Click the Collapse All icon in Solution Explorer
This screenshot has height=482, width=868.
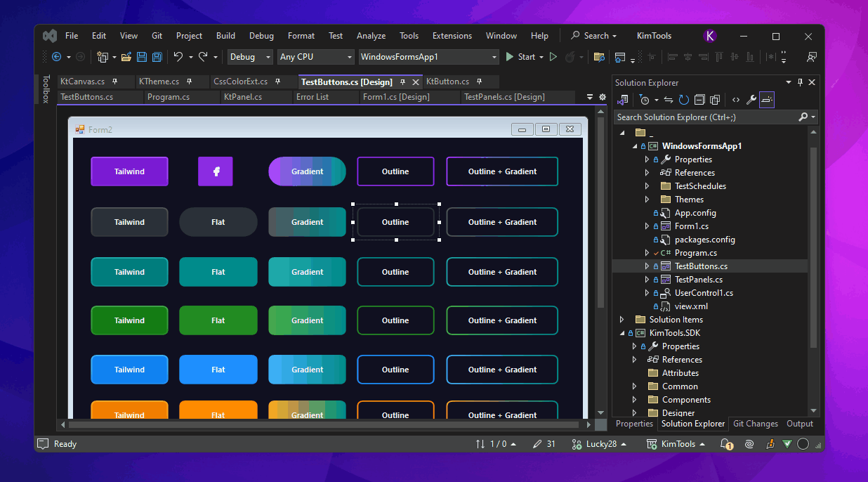tap(699, 100)
